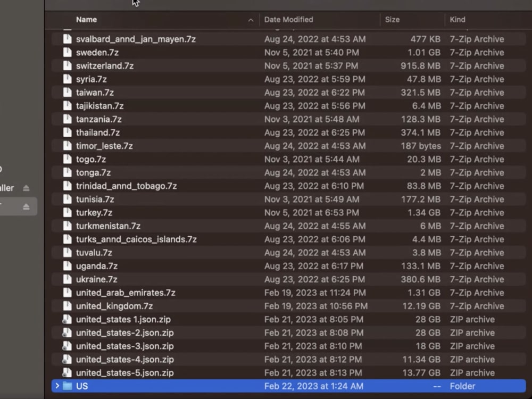The image size is (532, 399).
Task: Click the united_states-3.json.zip archive icon
Action: (67, 346)
